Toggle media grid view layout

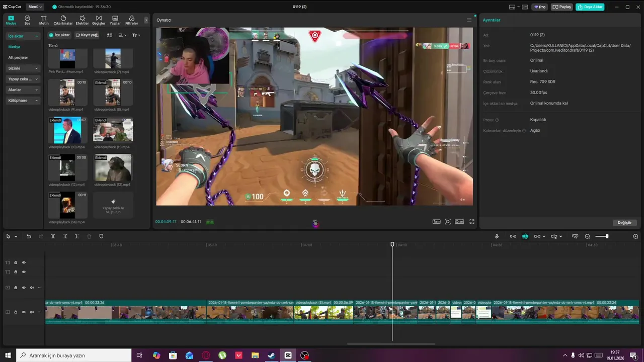point(110,35)
